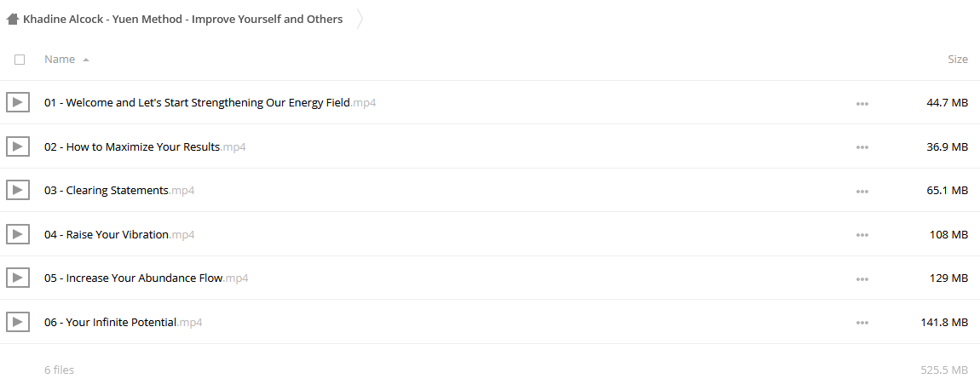Click the play icon for 04 - Raise Your Vibration

point(18,234)
